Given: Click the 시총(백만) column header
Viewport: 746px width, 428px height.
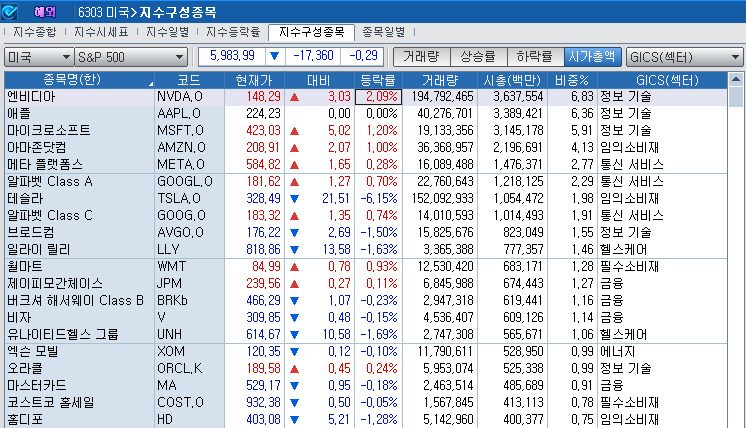Looking at the screenshot, I should click(512, 80).
